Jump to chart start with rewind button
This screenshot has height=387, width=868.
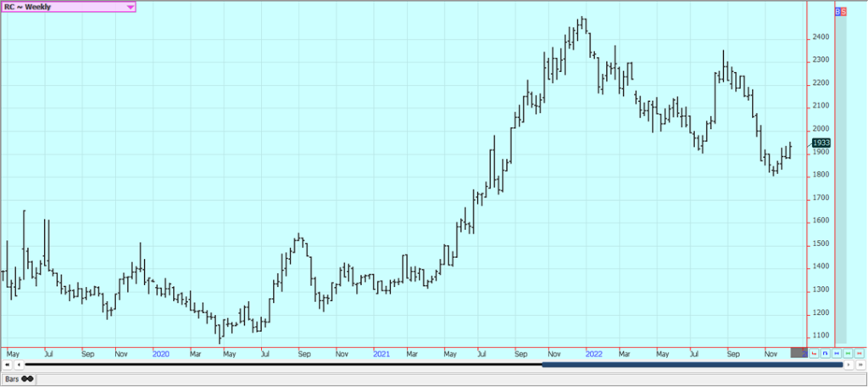point(7,365)
